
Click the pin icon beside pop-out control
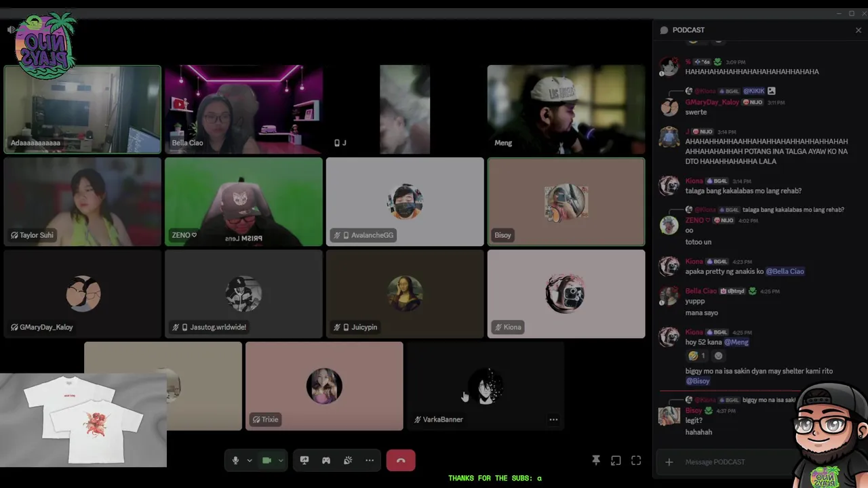click(x=596, y=461)
